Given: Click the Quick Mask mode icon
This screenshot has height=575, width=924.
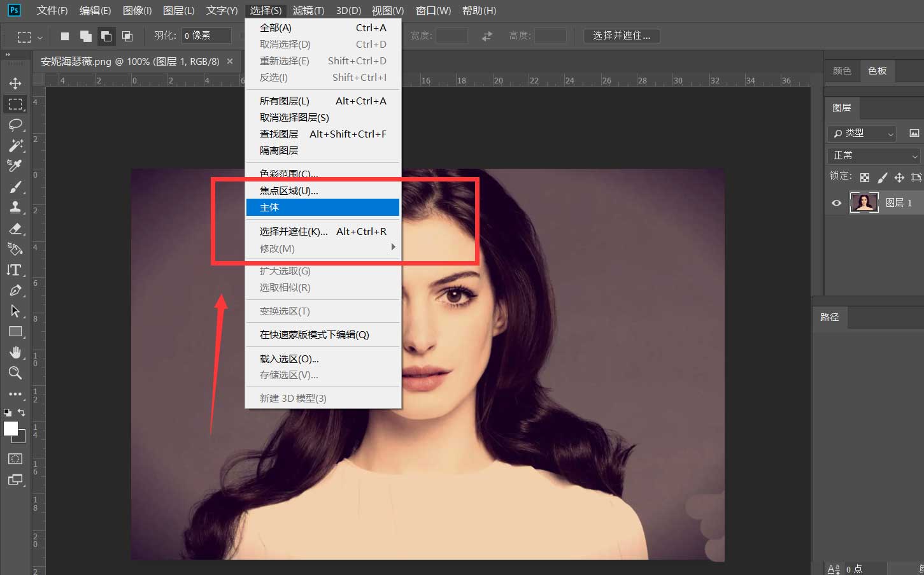Looking at the screenshot, I should point(15,458).
